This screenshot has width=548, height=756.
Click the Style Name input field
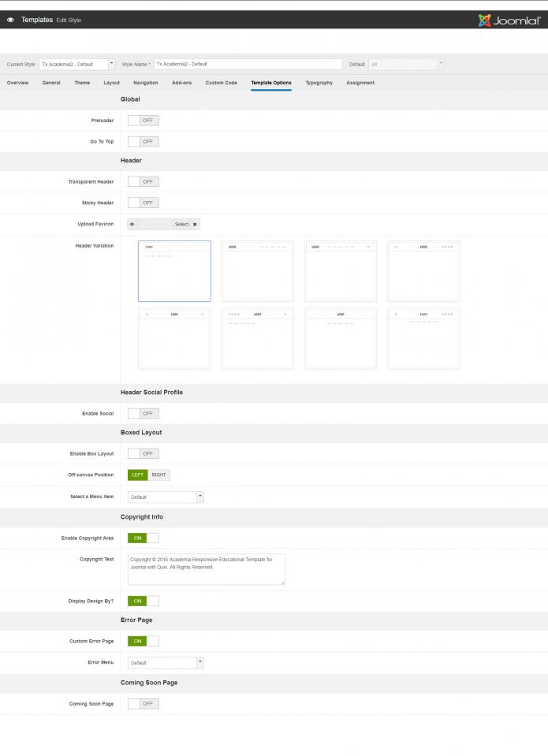tap(248, 64)
